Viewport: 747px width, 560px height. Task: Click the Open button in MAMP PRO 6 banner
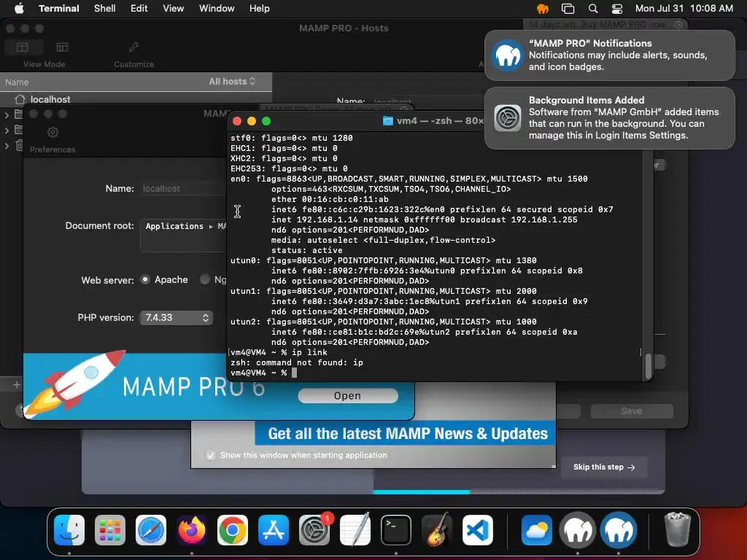pos(348,396)
